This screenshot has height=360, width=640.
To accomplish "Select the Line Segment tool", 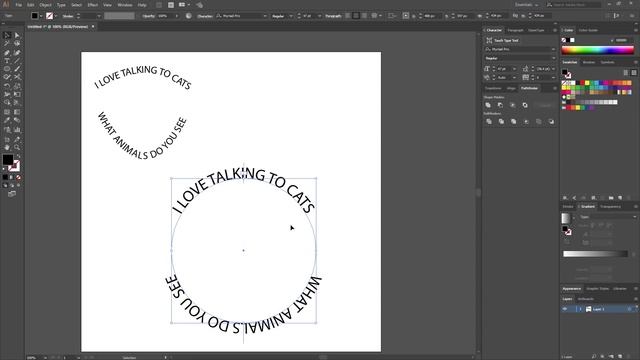I will tap(17, 61).
